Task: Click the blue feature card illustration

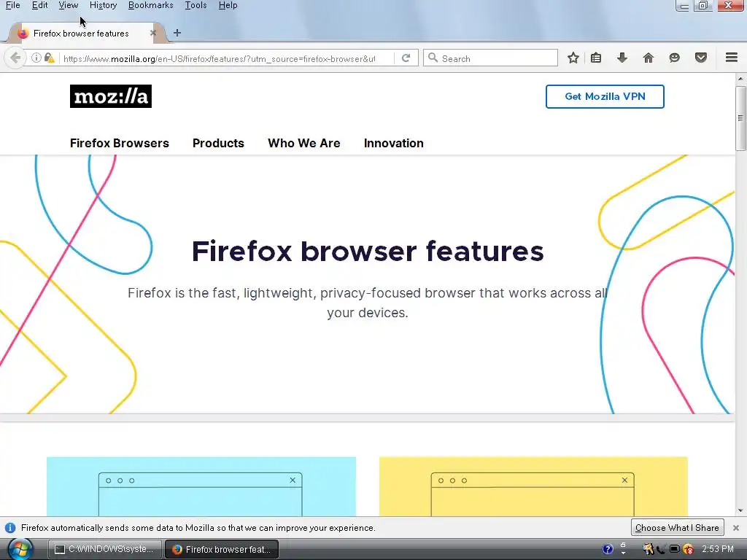Action: click(x=201, y=486)
